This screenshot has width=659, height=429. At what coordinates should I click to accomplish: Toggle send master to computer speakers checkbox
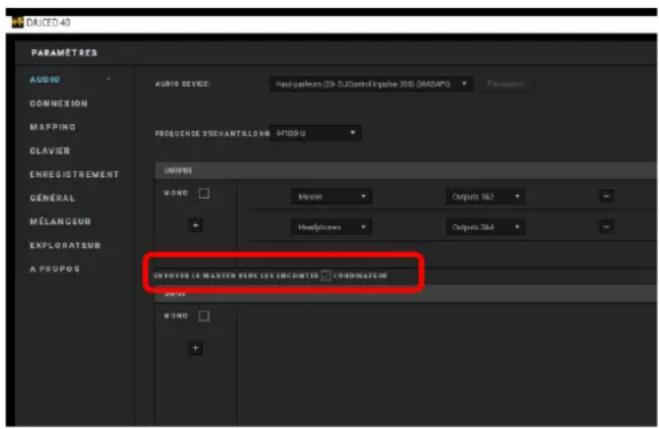(x=326, y=276)
